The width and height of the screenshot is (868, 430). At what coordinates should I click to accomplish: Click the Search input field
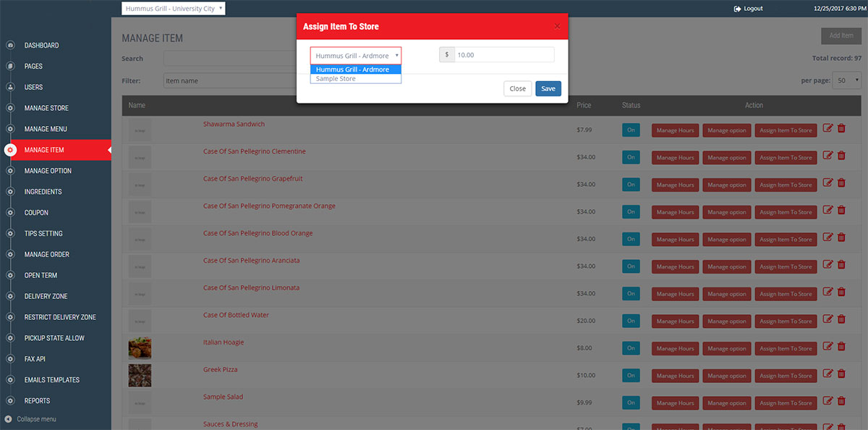(x=230, y=59)
